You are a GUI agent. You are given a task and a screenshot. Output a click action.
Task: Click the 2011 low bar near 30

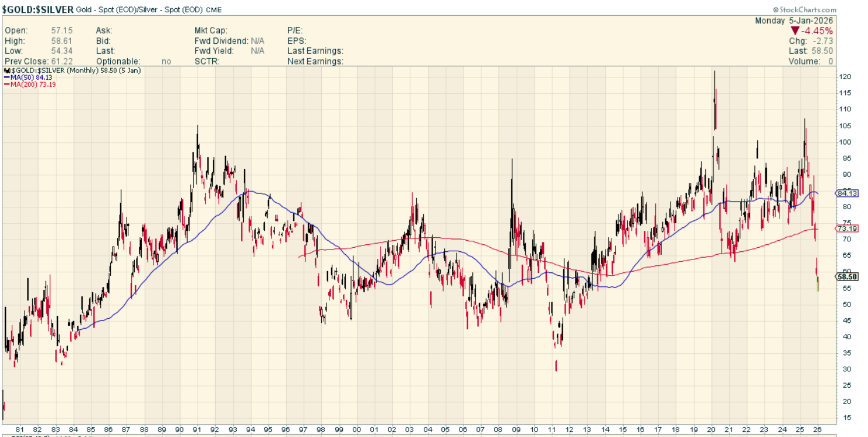(x=556, y=366)
